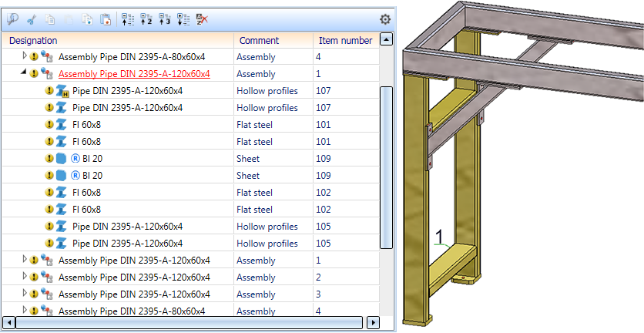The image size is (644, 333).
Task: Click the Item number column header
Action: (x=345, y=40)
